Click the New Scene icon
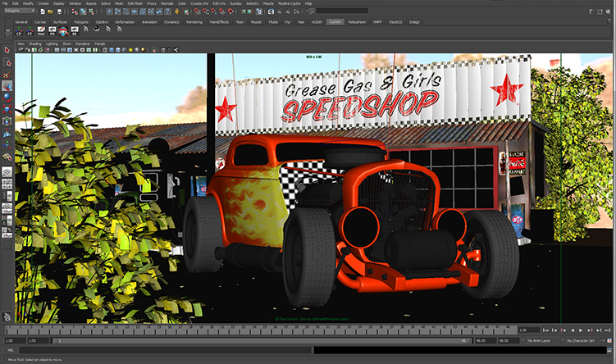Screen dimensions: 616x364 pyautogui.click(x=43, y=11)
